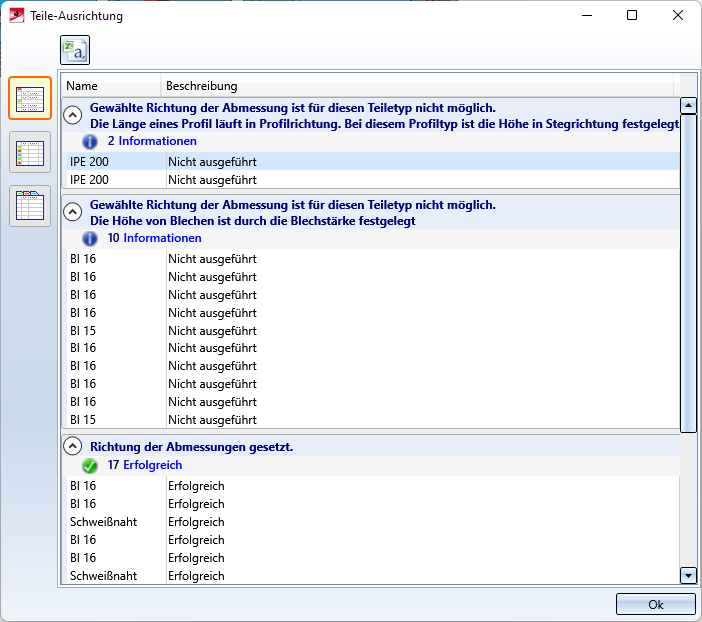Select the grouped list view icon highlighted in orange
This screenshot has height=622, width=702.
(x=30, y=98)
